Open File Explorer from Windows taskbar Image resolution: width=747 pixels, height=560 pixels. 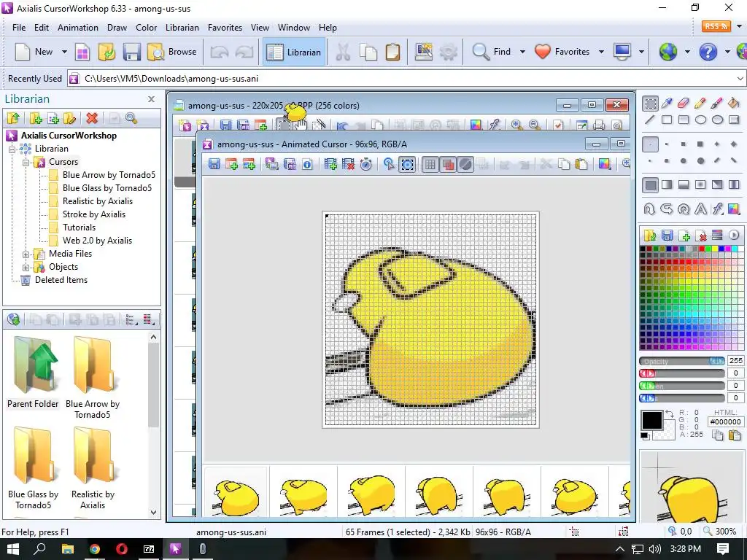click(68, 549)
